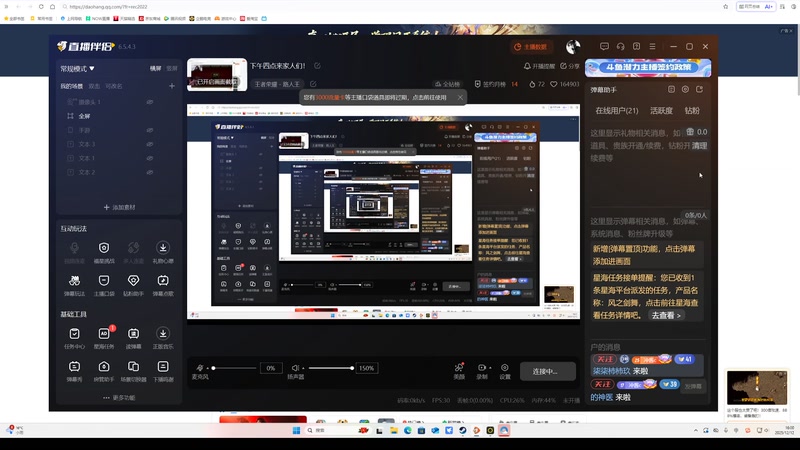This screenshot has width=800, height=450.
Task: Open the hamburger menu in title bar
Action: tap(653, 46)
